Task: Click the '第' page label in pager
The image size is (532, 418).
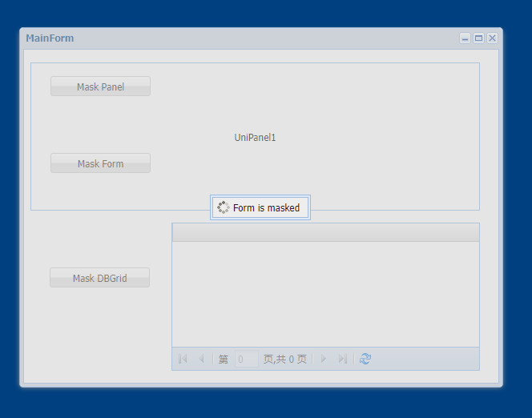Action: (224, 360)
